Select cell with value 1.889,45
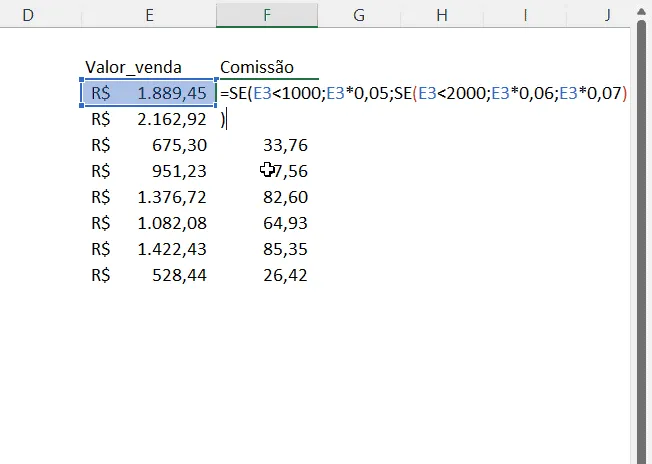The height and width of the screenshot is (464, 652). pos(149,93)
